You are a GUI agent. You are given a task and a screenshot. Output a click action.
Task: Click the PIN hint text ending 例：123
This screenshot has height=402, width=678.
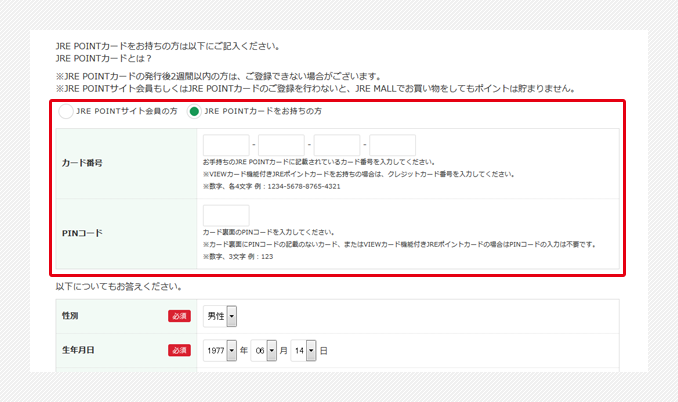[238, 257]
